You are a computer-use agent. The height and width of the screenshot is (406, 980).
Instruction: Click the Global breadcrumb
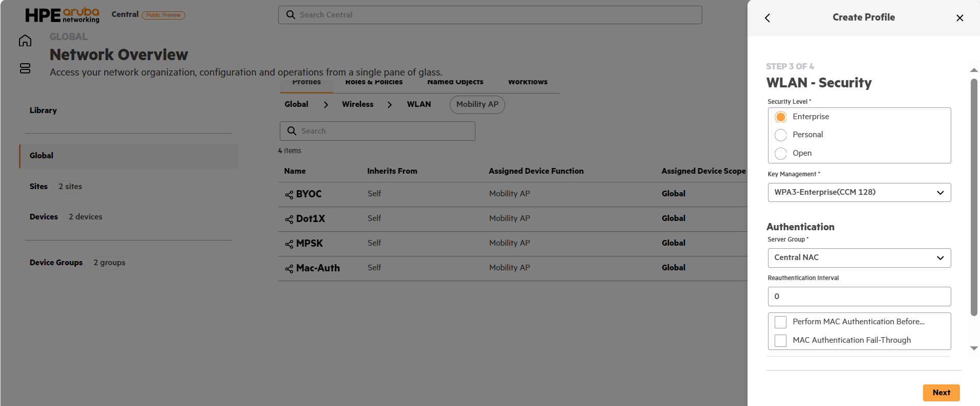(297, 104)
